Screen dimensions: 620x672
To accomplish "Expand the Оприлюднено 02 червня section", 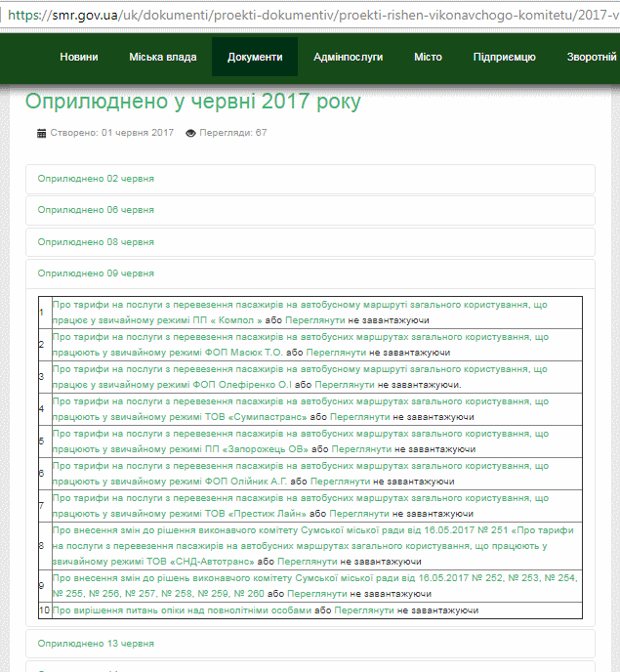I will coord(310,179).
